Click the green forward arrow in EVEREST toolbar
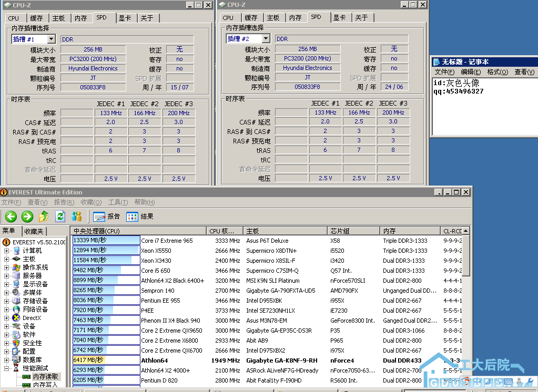This screenshot has width=538, height=392. coord(27,216)
